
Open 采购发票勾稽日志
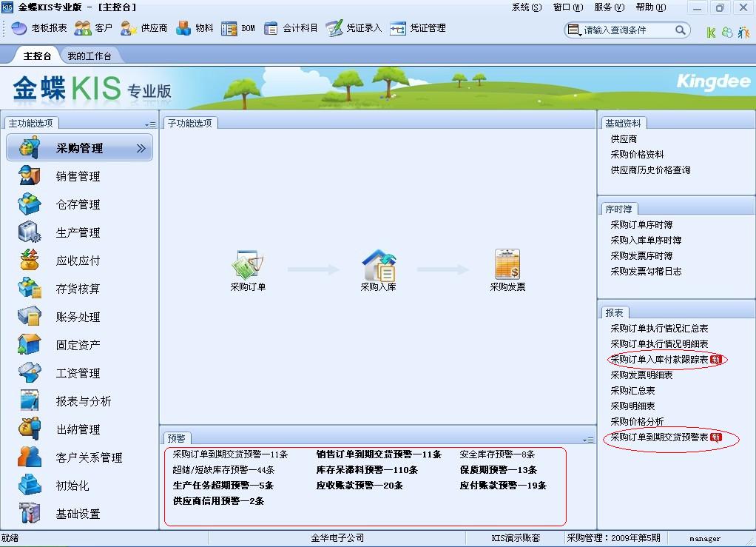[646, 271]
